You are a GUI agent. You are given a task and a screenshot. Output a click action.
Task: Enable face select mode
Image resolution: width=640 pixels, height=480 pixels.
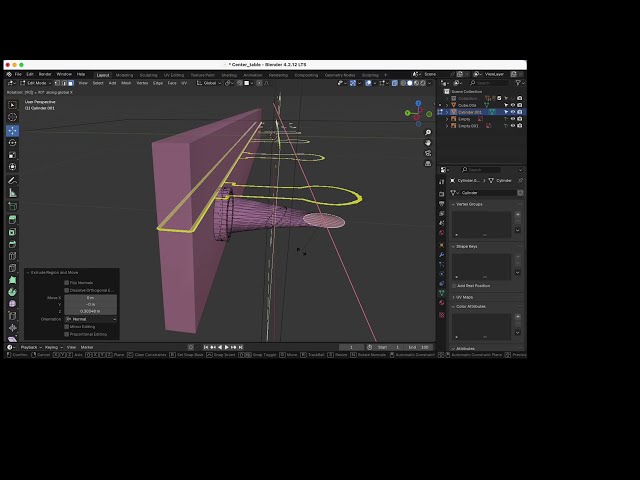tap(71, 83)
